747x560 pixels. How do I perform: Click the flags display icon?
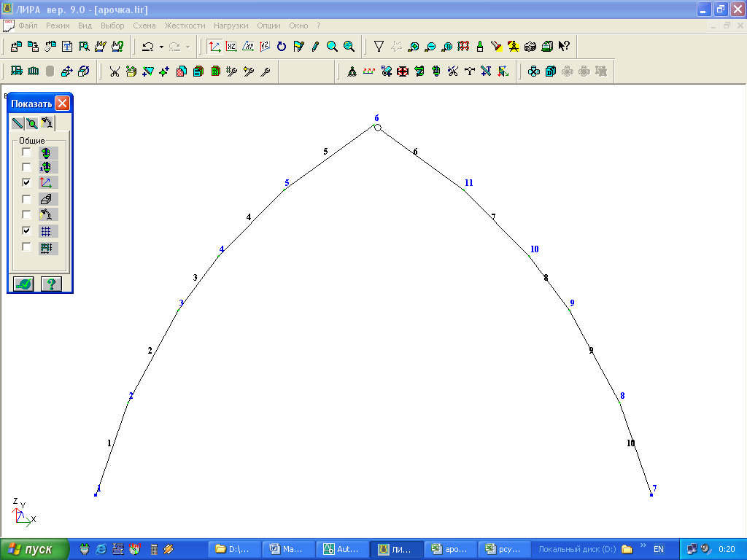click(x=298, y=46)
